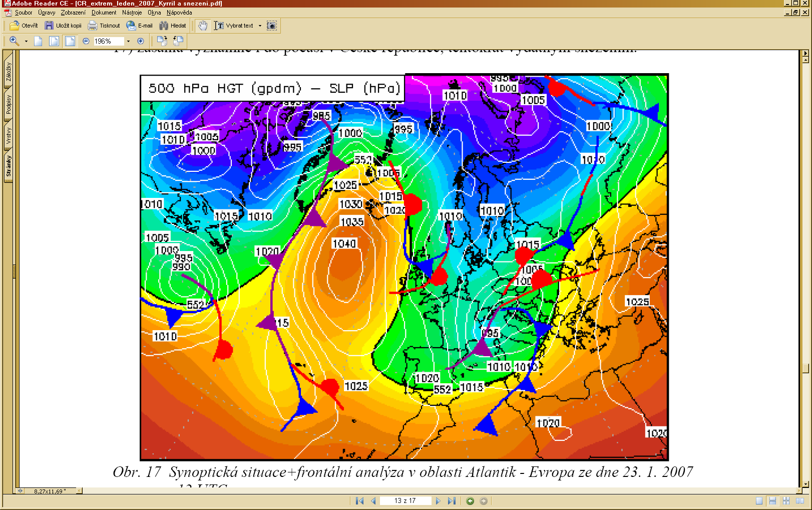812x510 pixels.
Task: Rotate view clockwise
Action: pos(162,41)
